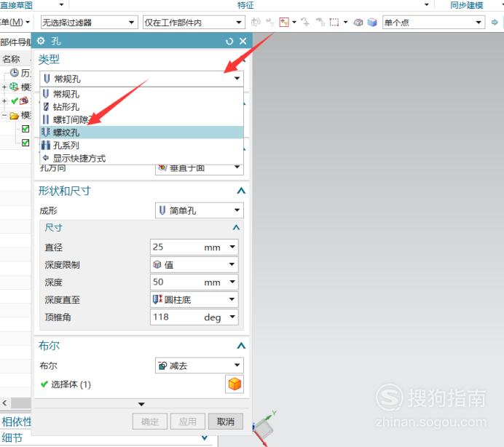
Task: Click the green model views icon in navigator
Action: pyautogui.click(x=14, y=87)
